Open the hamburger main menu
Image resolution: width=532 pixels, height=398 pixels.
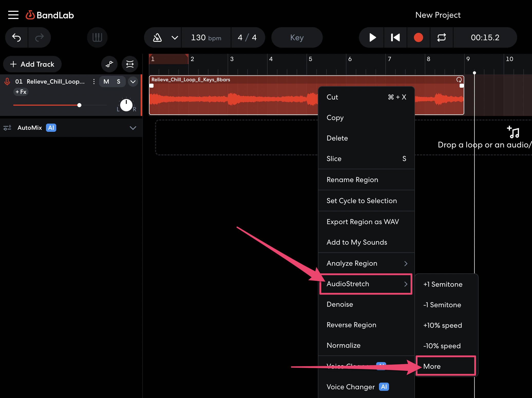(13, 15)
